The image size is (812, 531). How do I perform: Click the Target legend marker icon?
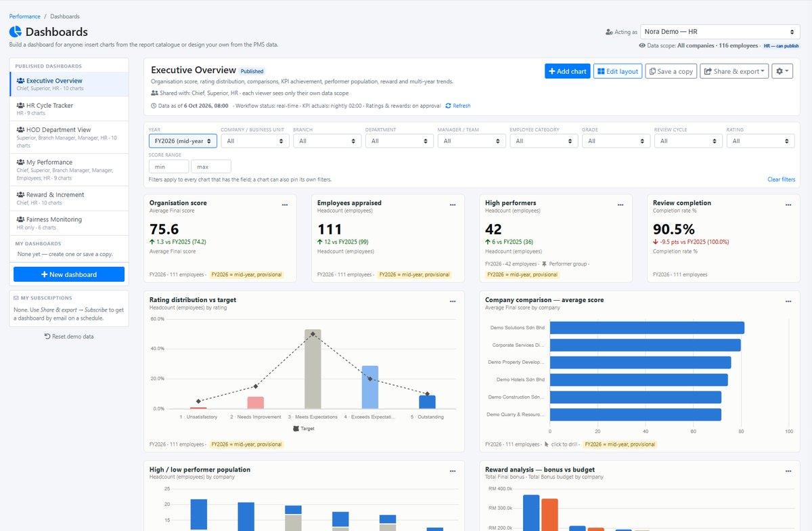(296, 429)
